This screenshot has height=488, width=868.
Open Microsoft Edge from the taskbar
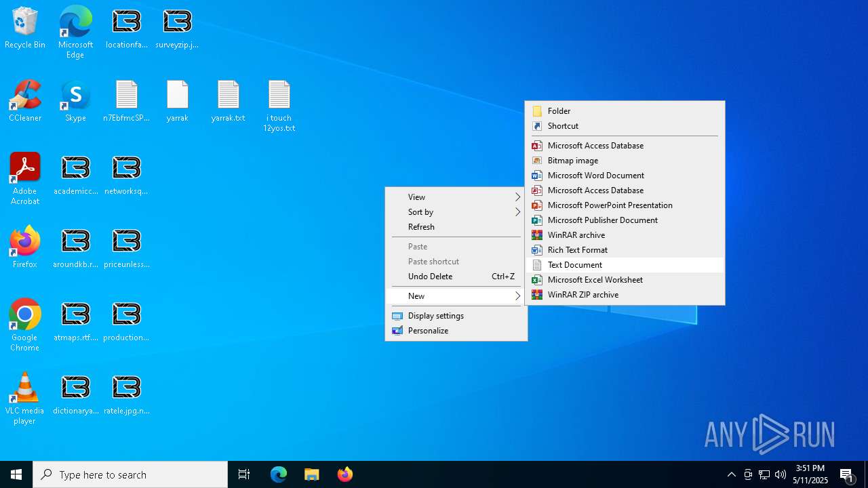pos(279,474)
